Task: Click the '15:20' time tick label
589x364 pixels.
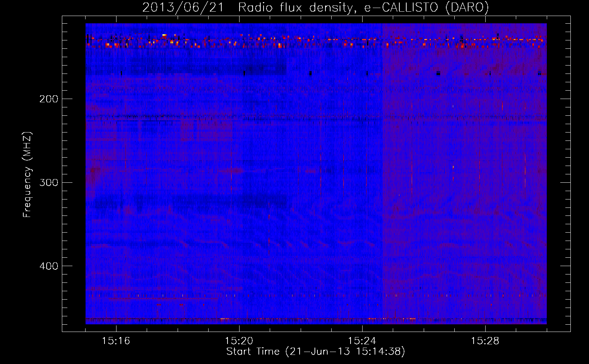Action: click(x=239, y=341)
